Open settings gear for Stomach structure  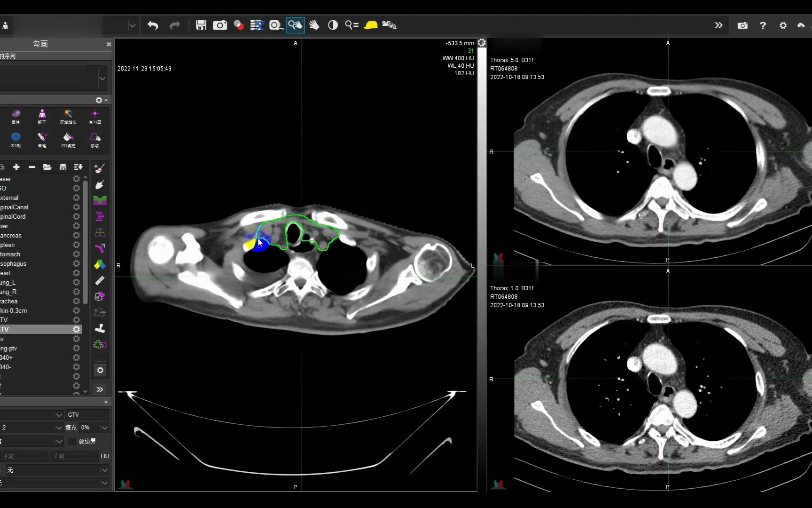76,254
